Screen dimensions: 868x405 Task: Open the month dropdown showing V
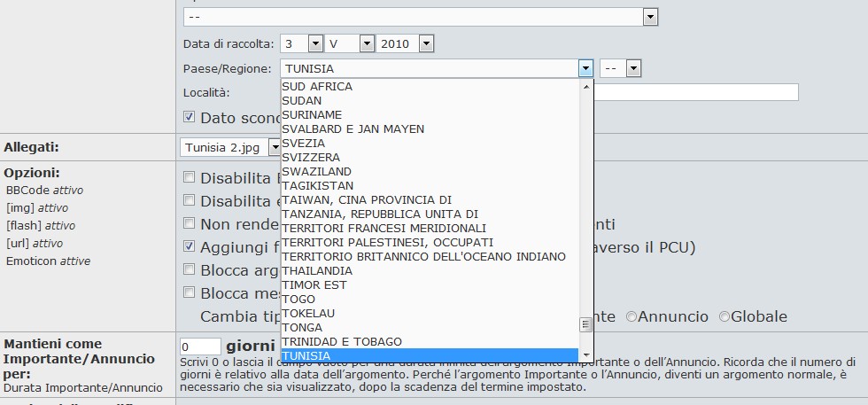coord(367,43)
